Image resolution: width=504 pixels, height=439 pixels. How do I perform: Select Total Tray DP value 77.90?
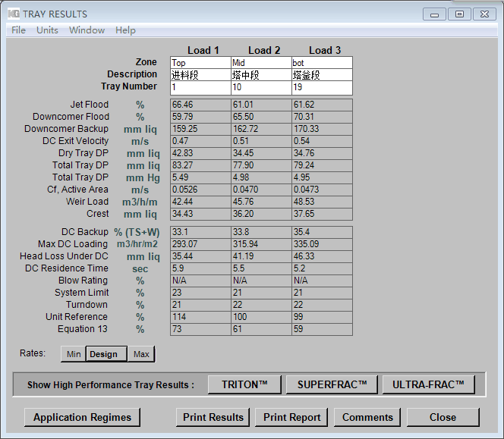click(261, 165)
